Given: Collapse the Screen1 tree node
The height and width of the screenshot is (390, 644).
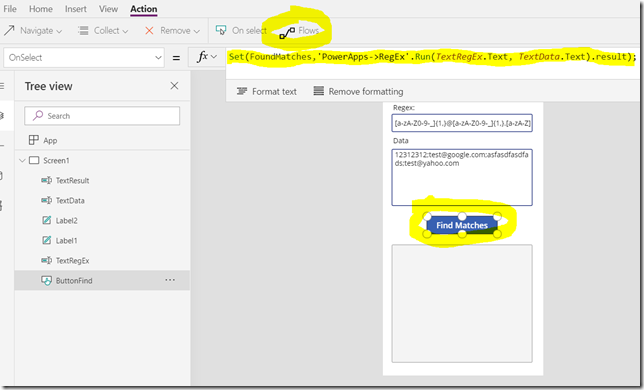Looking at the screenshot, I should [22, 161].
